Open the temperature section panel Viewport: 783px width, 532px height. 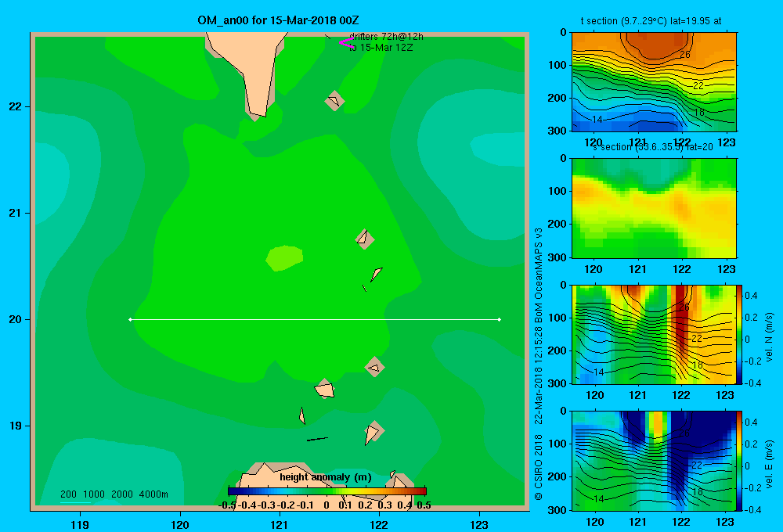click(654, 81)
